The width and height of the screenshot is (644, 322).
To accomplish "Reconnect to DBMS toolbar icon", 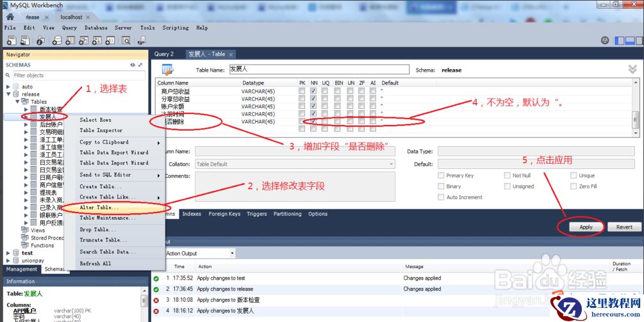I will pos(142,40).
